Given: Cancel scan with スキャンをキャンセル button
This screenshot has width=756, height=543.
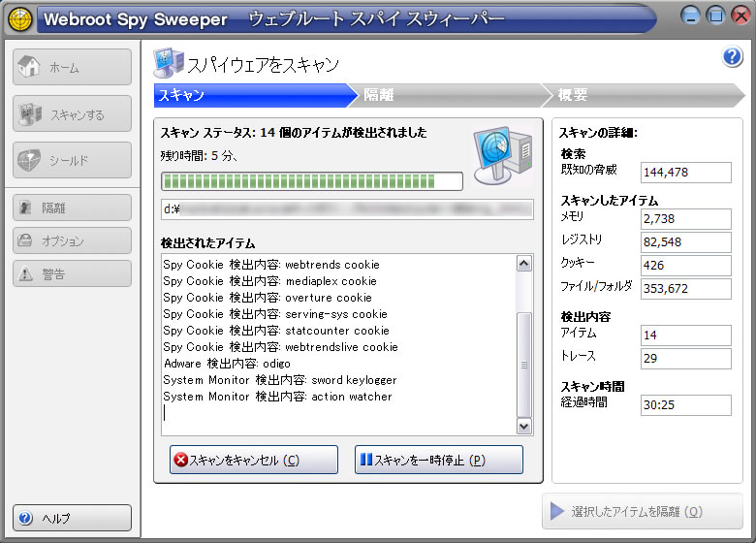Looking at the screenshot, I should 254,460.
